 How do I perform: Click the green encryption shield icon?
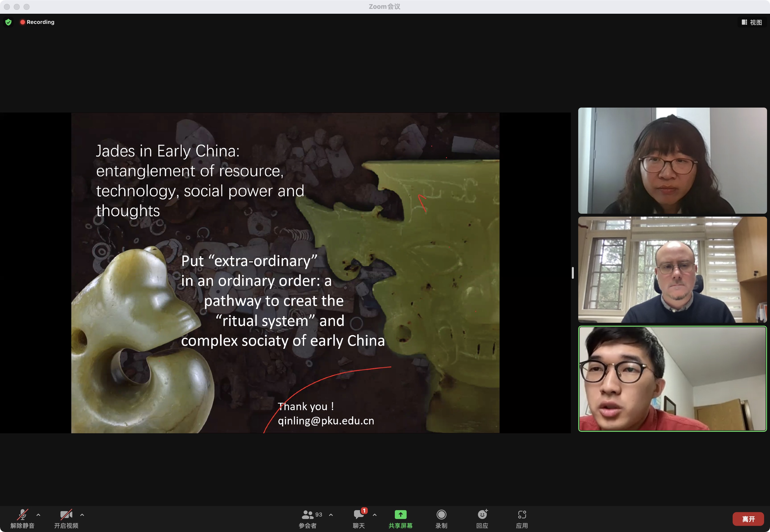point(9,22)
